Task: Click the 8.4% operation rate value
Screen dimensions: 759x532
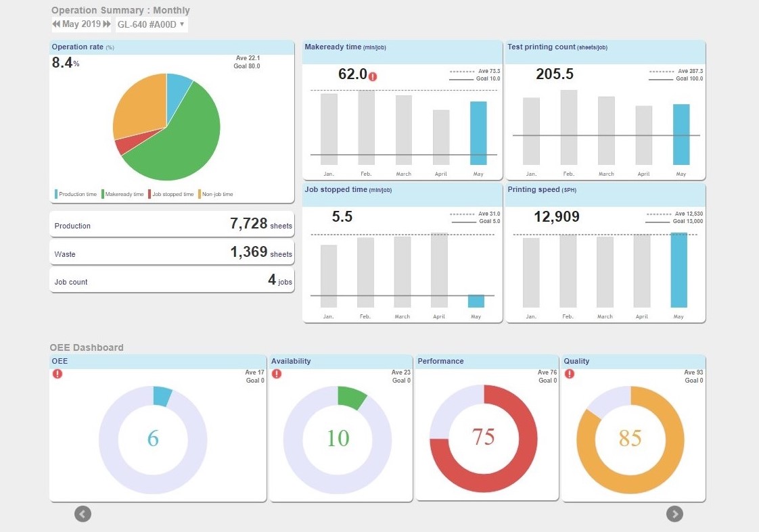Action: [x=66, y=62]
